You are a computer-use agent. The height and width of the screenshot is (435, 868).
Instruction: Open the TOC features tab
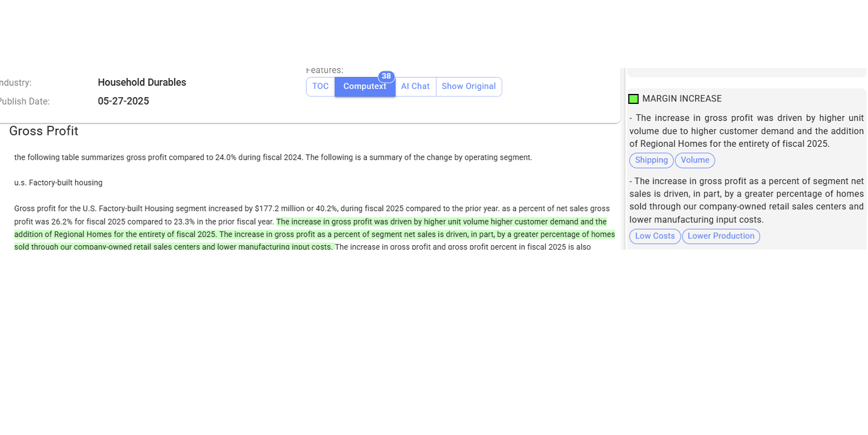tap(320, 87)
